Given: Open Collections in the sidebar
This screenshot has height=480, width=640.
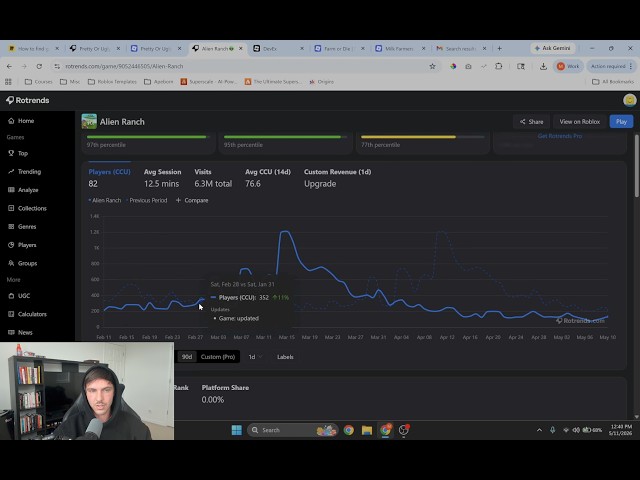Looking at the screenshot, I should point(27,209).
